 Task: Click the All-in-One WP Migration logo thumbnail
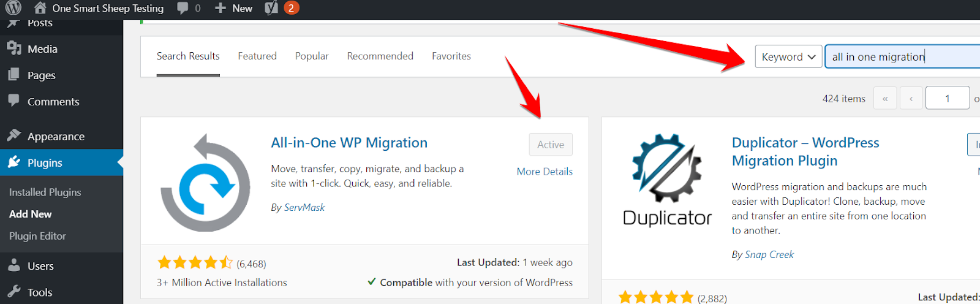click(205, 183)
